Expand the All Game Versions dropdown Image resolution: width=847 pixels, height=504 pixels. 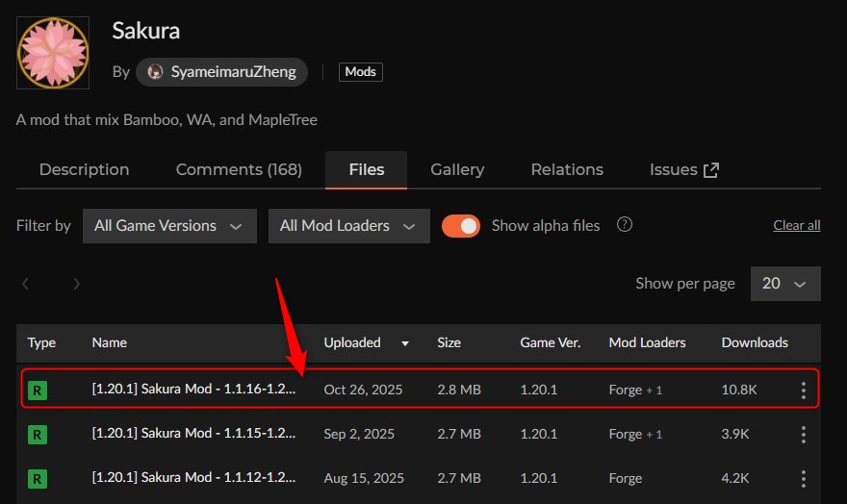coord(168,225)
